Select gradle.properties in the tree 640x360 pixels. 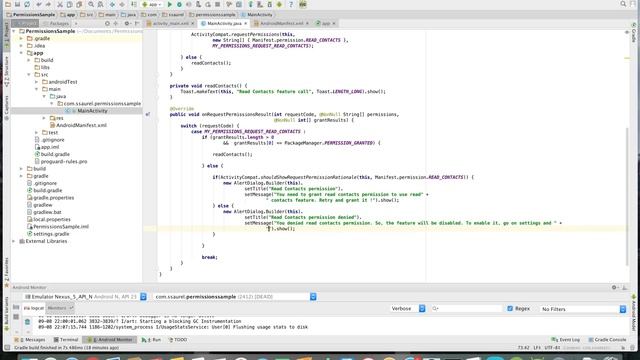click(x=54, y=198)
